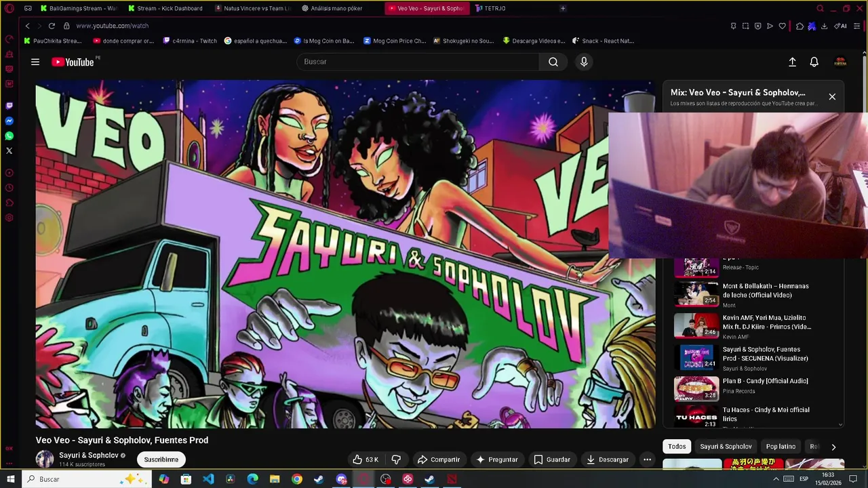Open Opera browser search tabs icon
The height and width of the screenshot is (488, 868).
click(820, 8)
